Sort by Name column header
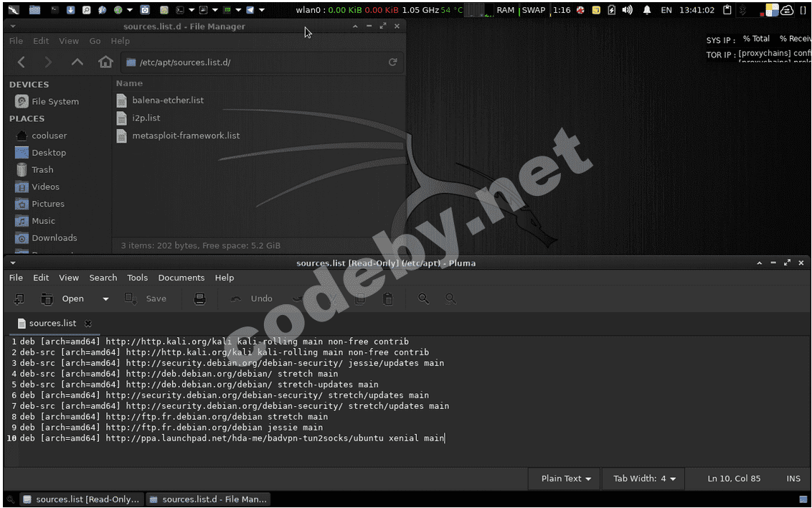This screenshot has width=812, height=508. click(129, 83)
